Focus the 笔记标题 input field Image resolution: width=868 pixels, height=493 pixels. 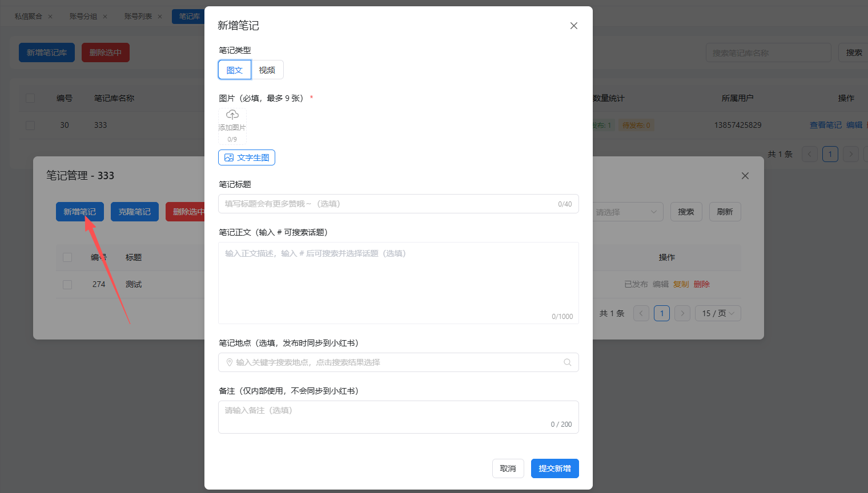(399, 204)
